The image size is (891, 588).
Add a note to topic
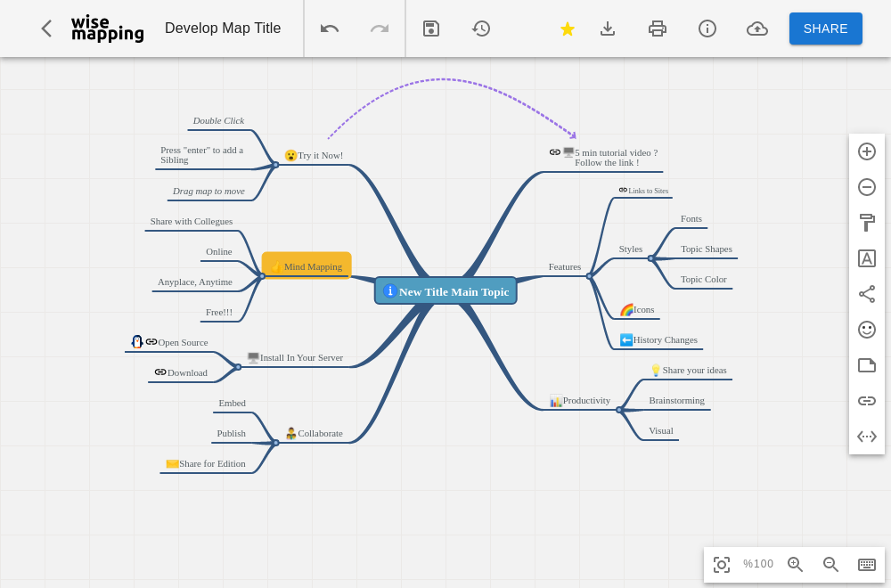pos(867,365)
